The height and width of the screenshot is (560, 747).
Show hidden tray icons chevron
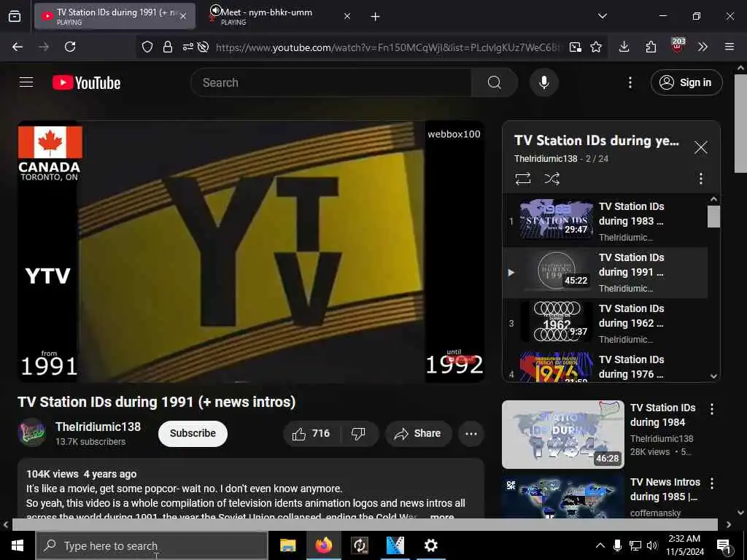pos(600,545)
